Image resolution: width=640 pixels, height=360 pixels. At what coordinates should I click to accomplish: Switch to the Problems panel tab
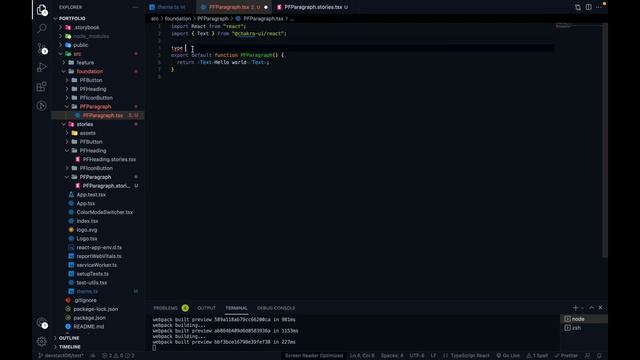click(x=165, y=308)
